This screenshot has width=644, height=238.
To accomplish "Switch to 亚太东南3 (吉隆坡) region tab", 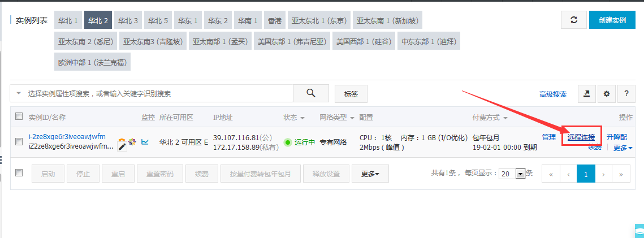I will [153, 41].
